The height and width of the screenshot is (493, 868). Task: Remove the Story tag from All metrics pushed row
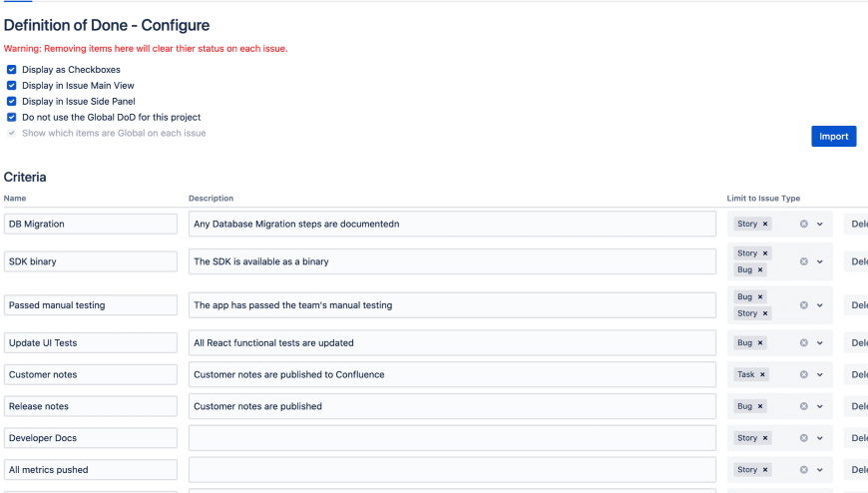[766, 470]
